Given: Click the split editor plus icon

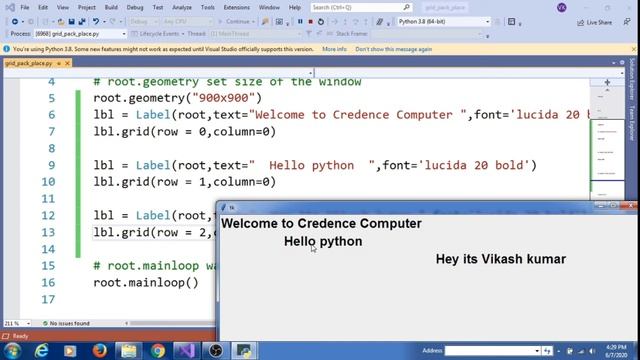Looking at the screenshot, I should 607,82.
